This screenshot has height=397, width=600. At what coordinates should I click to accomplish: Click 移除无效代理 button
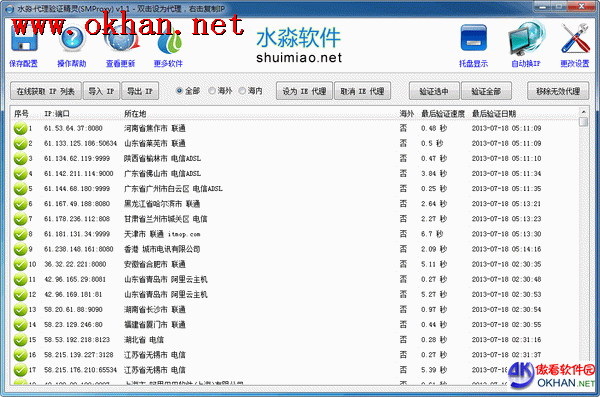point(558,91)
